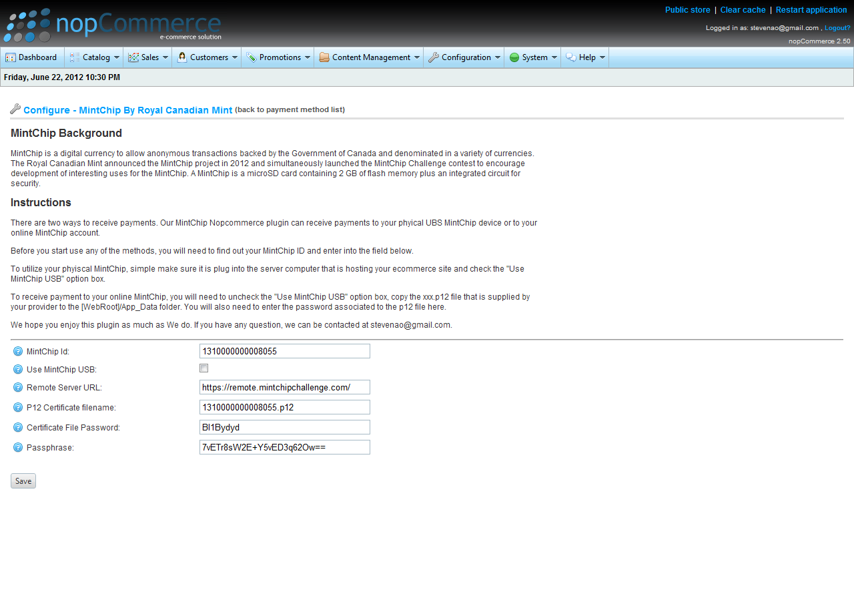Click the Logged in as stevenao@gmail.com text
Screen dimensions: 854x616
click(x=762, y=28)
